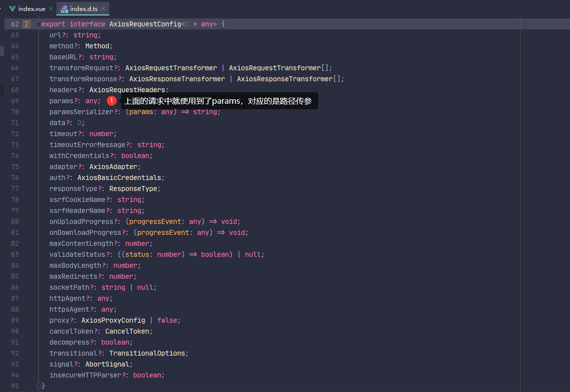
Task: Click the httpsAgent property on line 88
Action: click(x=69, y=309)
